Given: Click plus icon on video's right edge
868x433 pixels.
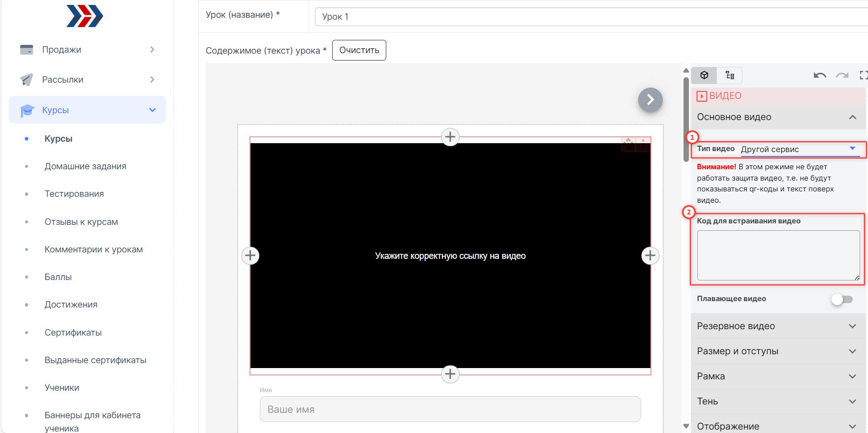Looking at the screenshot, I should [650, 255].
